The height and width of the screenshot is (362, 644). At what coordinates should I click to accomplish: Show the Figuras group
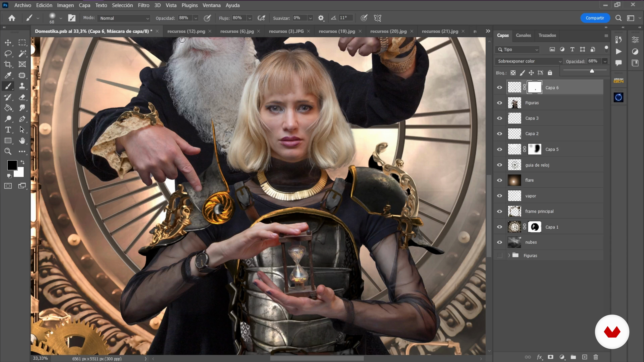(x=499, y=255)
